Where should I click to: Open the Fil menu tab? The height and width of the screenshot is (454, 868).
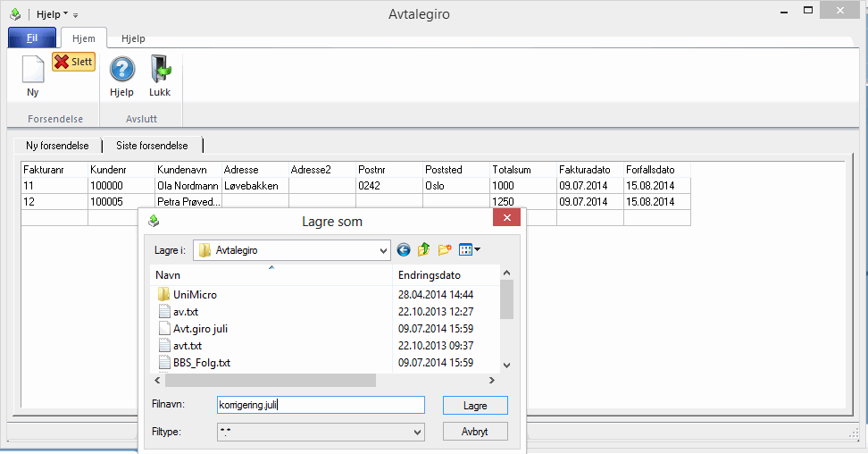pyautogui.click(x=32, y=38)
